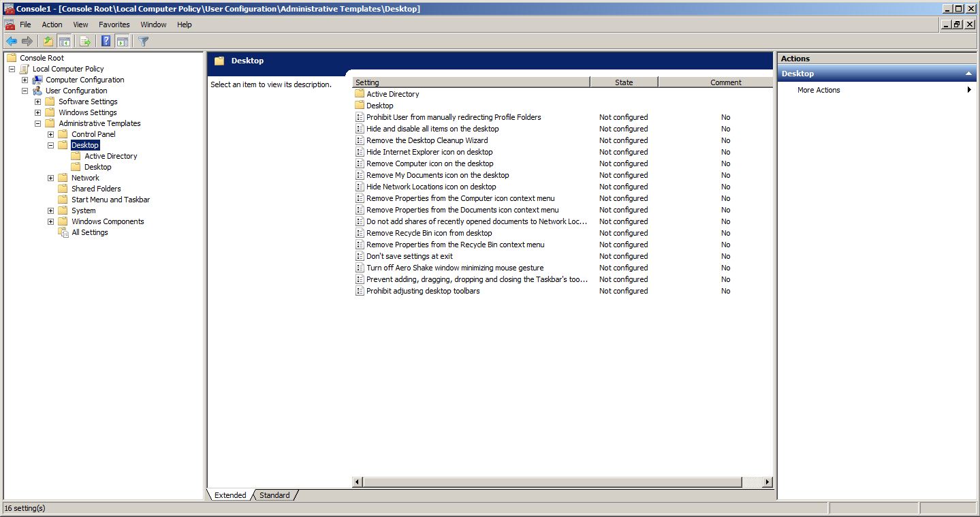Click the Export List toolbar icon
980x517 pixels.
tap(85, 41)
